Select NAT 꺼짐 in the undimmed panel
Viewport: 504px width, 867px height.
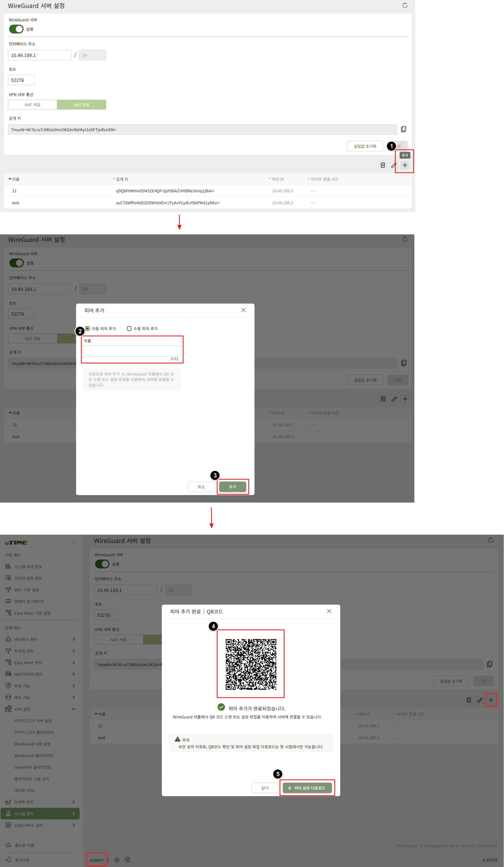(x=82, y=105)
